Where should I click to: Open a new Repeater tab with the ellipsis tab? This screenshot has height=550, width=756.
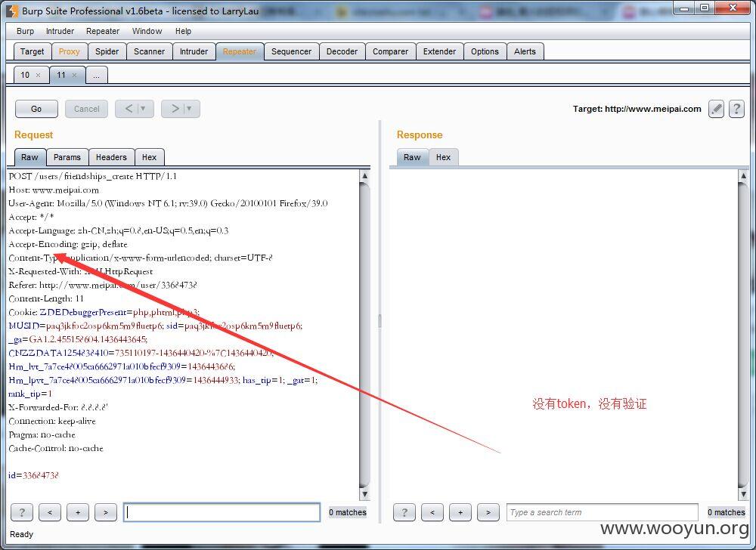(x=97, y=75)
